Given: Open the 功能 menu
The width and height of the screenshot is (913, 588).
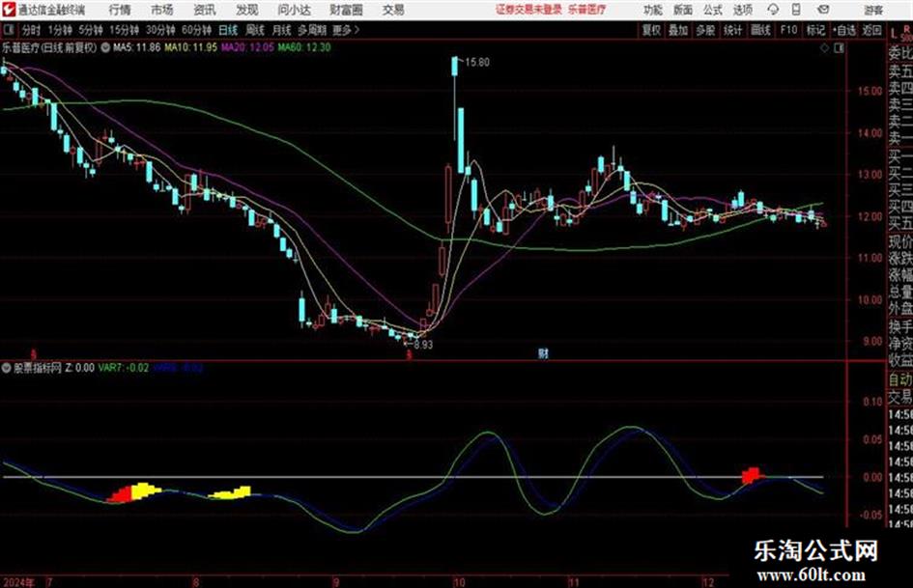Looking at the screenshot, I should coord(653,10).
